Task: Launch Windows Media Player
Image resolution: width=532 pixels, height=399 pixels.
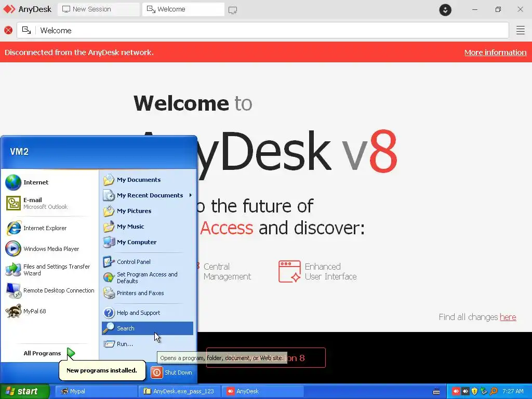Action: point(50,249)
